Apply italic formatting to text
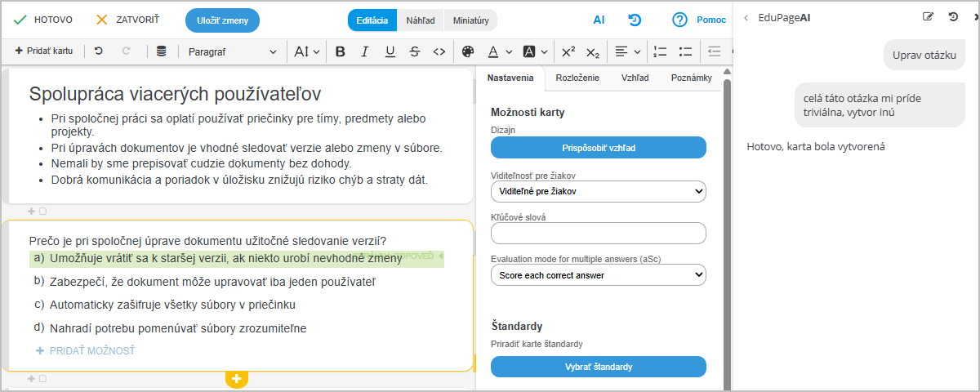 [x=365, y=51]
